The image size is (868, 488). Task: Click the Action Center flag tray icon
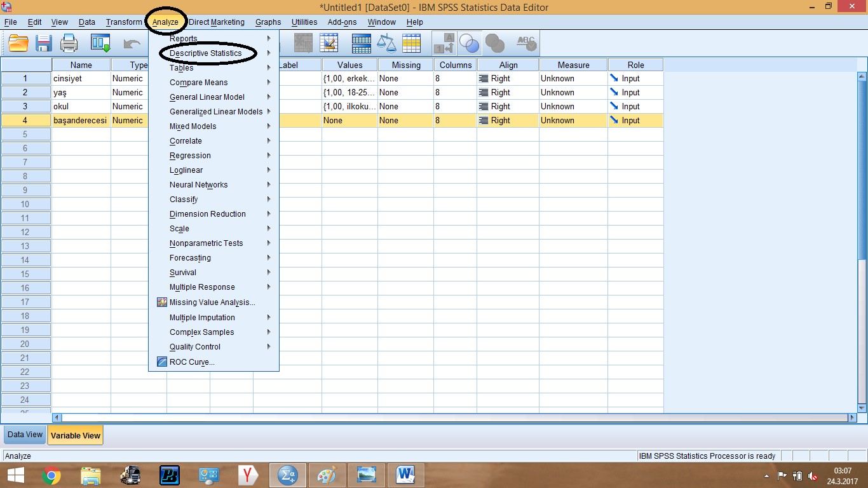(782, 476)
